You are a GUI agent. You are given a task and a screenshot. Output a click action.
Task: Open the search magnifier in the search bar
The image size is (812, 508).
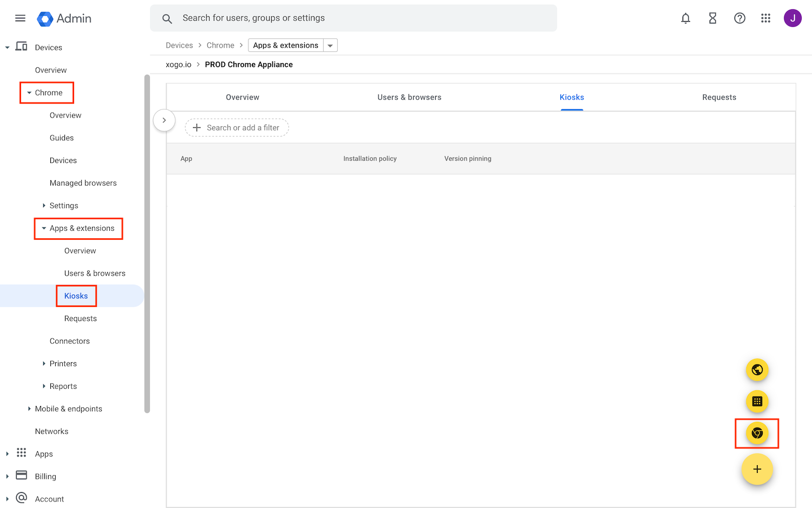pyautogui.click(x=167, y=18)
